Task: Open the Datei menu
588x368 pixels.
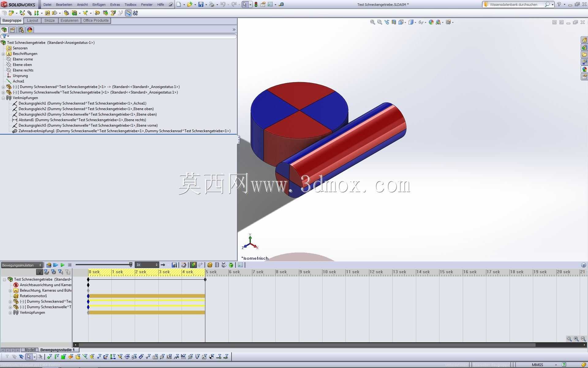Action: 47,5
